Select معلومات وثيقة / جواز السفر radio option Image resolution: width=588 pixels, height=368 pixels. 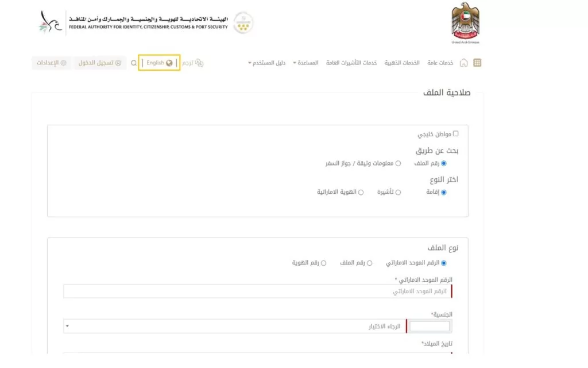[398, 163]
